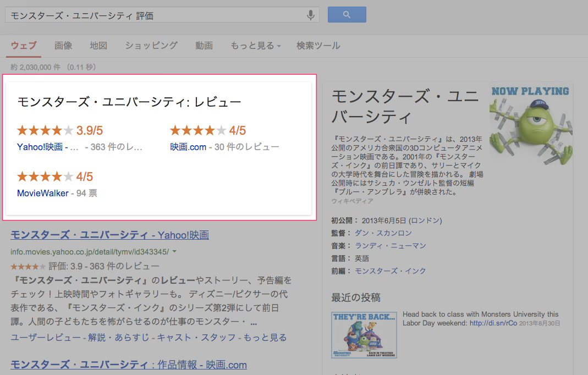Open the 作品情報 - 映画.com result title
The image size is (588, 375).
129,365
